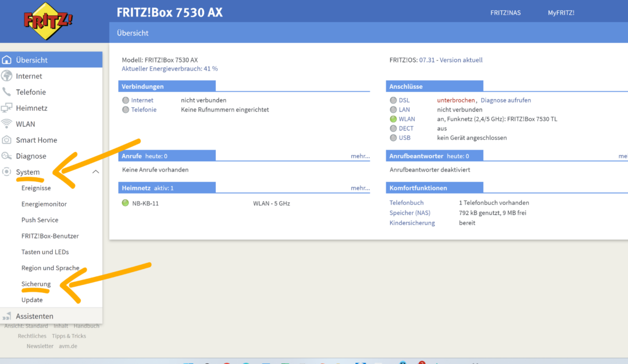Click the Internet globe icon in sidebar
Image resolution: width=628 pixels, height=364 pixels.
7,76
